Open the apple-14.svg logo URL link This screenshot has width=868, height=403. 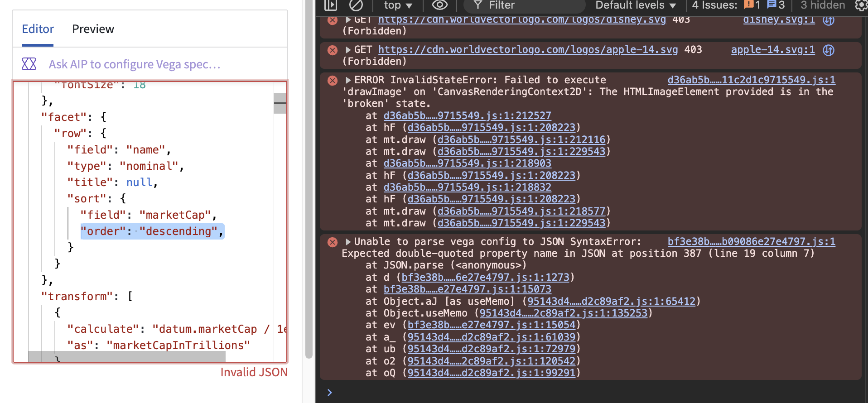[528, 50]
